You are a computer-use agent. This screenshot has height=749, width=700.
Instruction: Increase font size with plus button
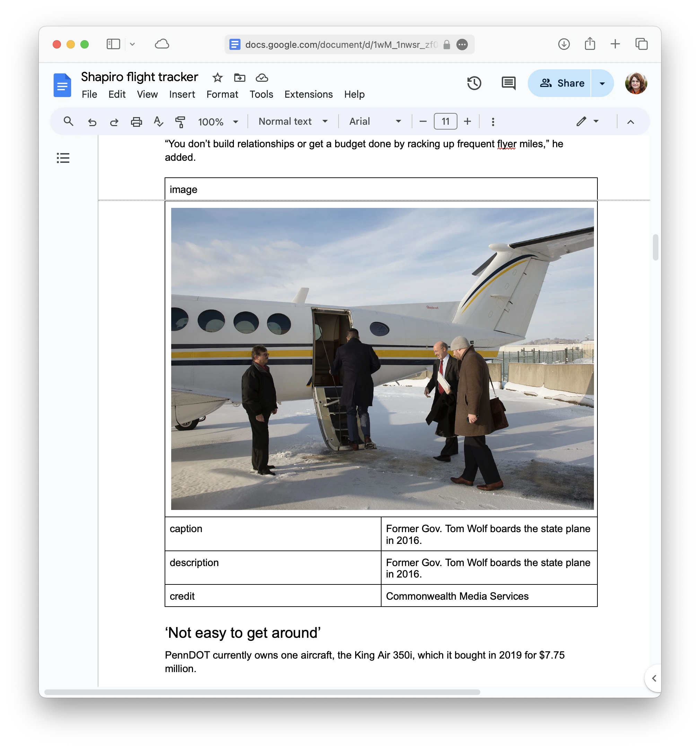click(x=467, y=121)
